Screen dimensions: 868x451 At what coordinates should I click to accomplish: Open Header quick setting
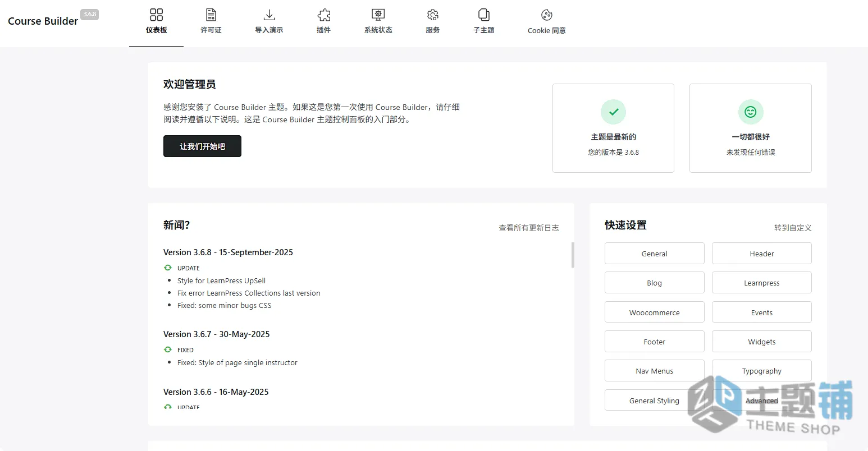762,254
